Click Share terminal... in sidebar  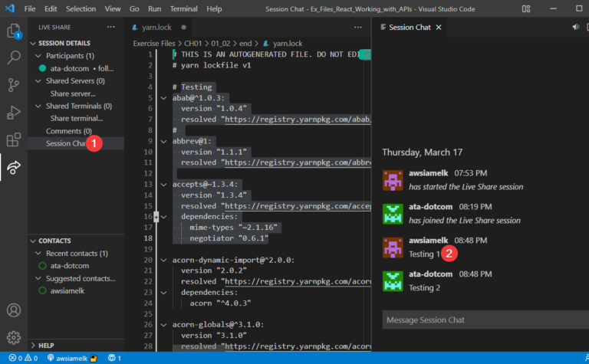[x=77, y=119]
